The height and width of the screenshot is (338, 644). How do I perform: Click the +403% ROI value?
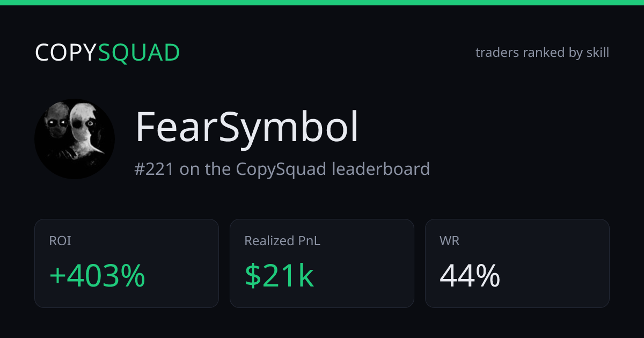click(x=97, y=276)
